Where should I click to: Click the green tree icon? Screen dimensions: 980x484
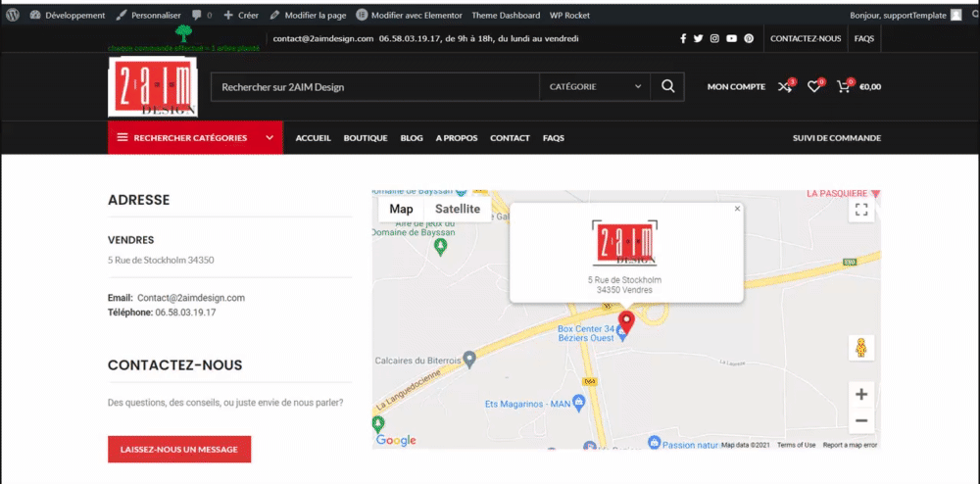(x=183, y=33)
